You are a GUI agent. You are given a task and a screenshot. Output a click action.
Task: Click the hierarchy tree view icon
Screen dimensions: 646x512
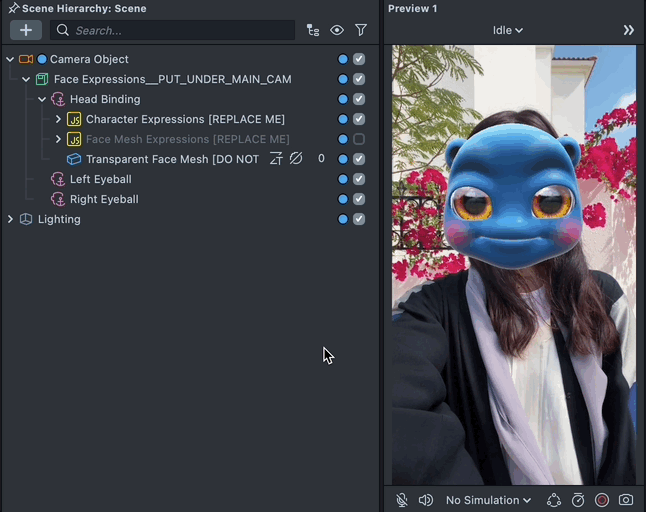tap(313, 30)
